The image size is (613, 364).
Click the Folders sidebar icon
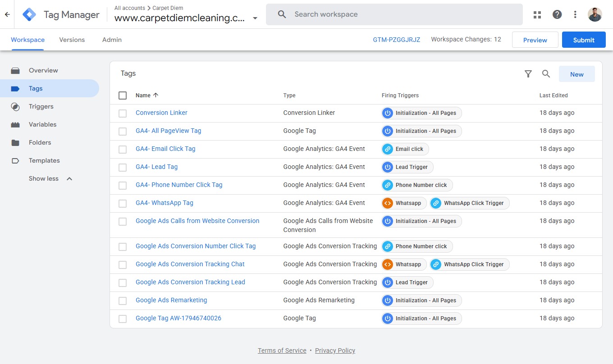[15, 142]
